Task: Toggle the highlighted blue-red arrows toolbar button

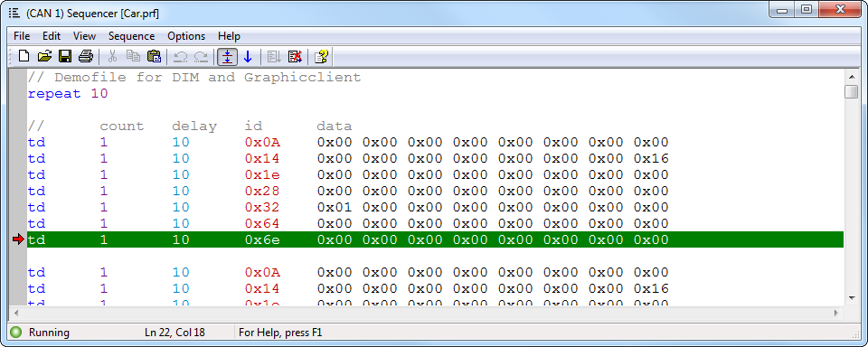Action: pos(228,56)
